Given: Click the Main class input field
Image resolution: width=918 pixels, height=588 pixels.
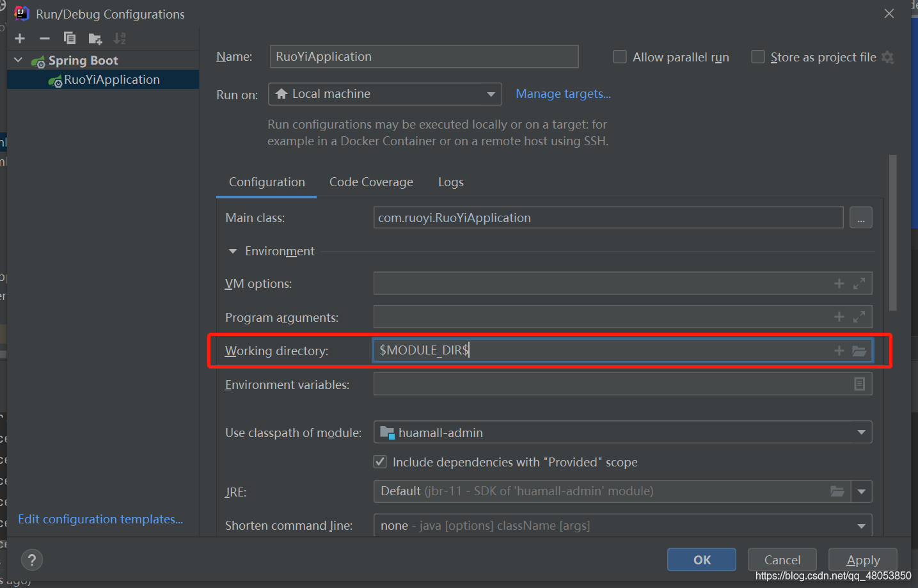Looking at the screenshot, I should [608, 218].
